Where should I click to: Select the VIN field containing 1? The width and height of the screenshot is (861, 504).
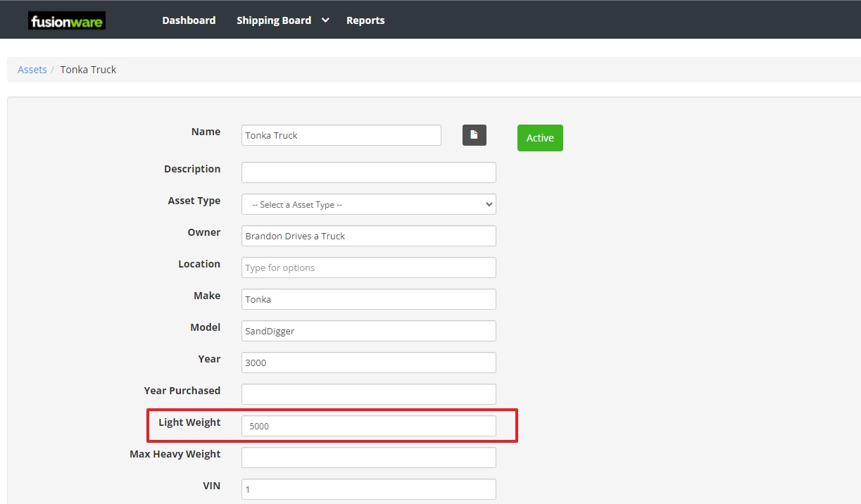[368, 489]
